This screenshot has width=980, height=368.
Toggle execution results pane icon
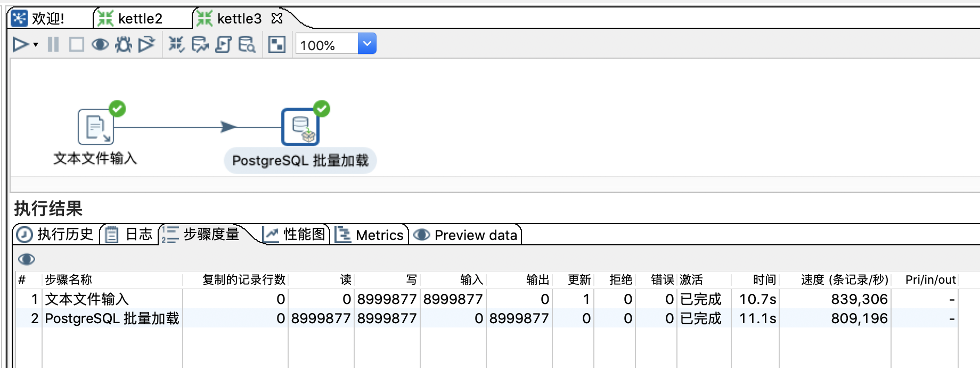[276, 44]
